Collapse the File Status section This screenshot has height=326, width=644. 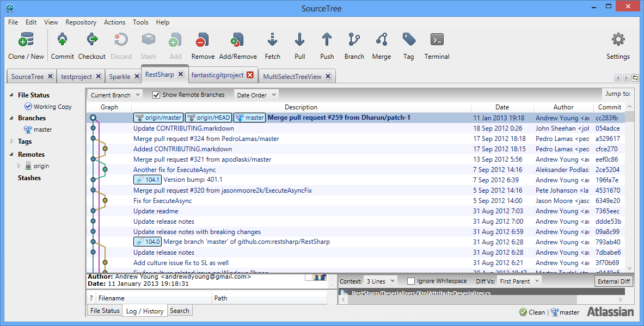click(x=11, y=95)
